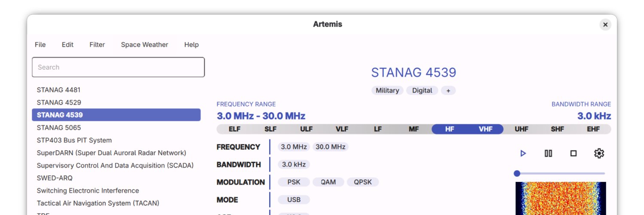Click the highlighted VHF band segment
644x215 pixels.
point(486,129)
